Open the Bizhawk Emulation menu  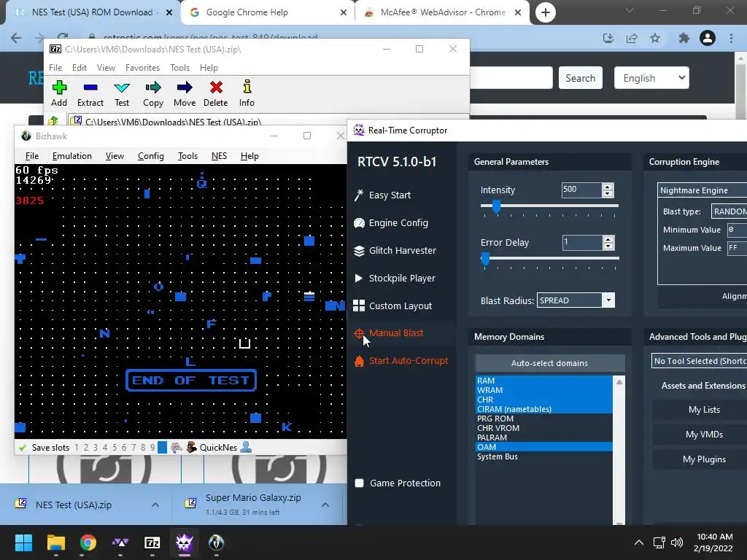coord(72,156)
